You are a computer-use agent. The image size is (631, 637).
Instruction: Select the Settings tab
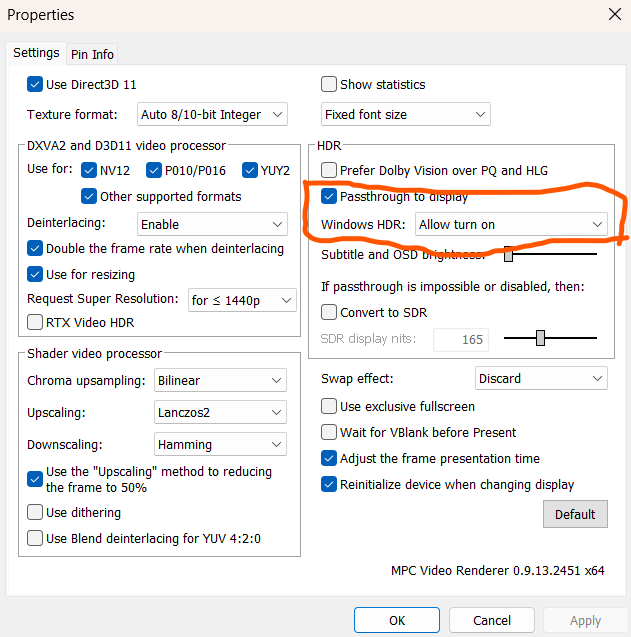pos(36,53)
